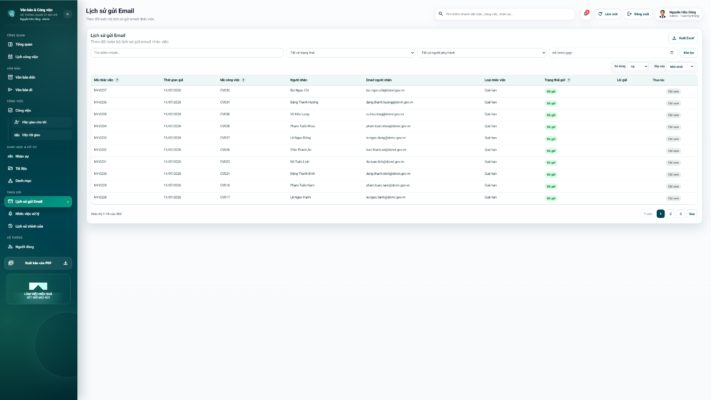711x400 pixels.
Task: Click Chi tiết for the Bùi Ngọc Chi row
Action: coord(673,92)
